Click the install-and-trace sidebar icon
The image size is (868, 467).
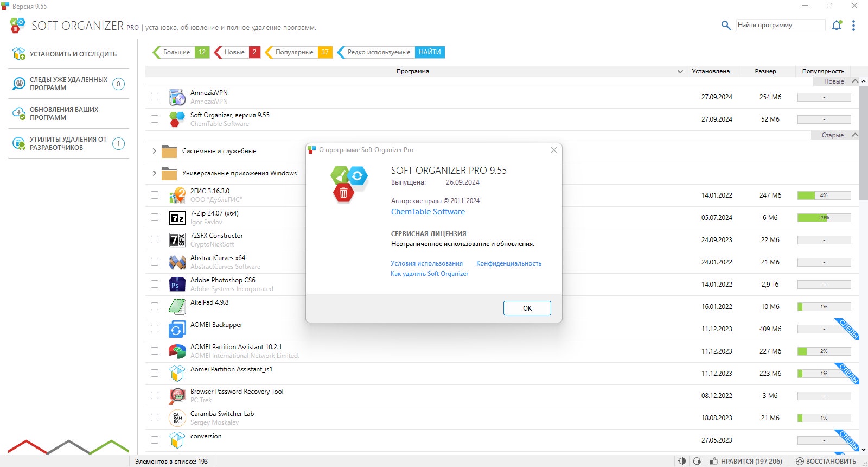click(x=19, y=54)
